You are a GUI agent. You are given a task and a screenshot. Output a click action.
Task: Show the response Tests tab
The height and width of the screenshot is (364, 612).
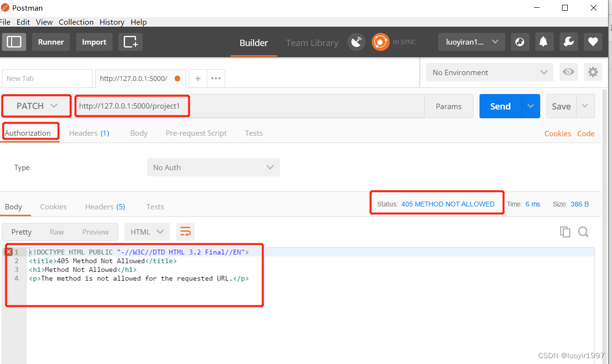click(x=155, y=206)
